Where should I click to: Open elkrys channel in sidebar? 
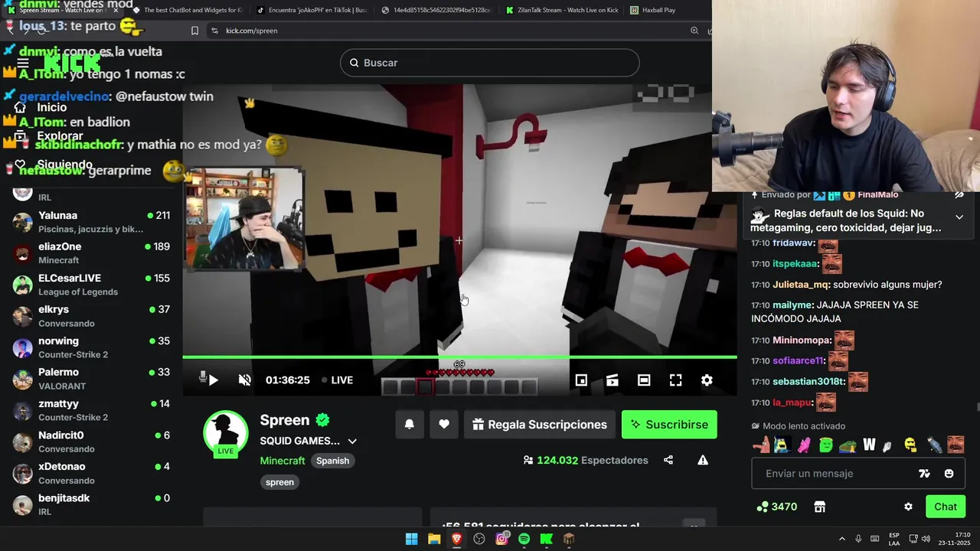tap(92, 316)
